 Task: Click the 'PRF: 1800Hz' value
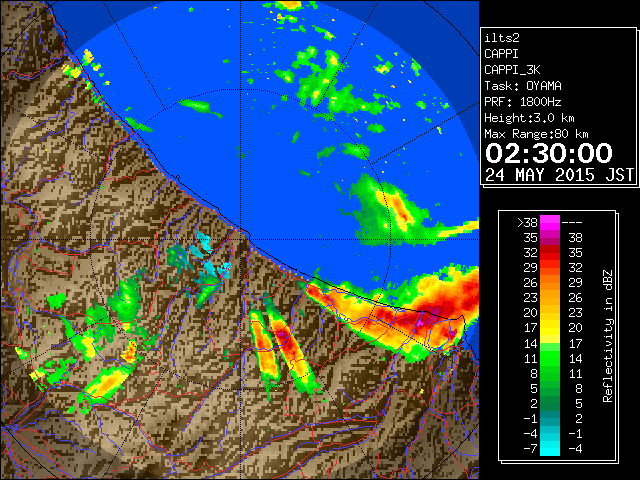(523, 102)
